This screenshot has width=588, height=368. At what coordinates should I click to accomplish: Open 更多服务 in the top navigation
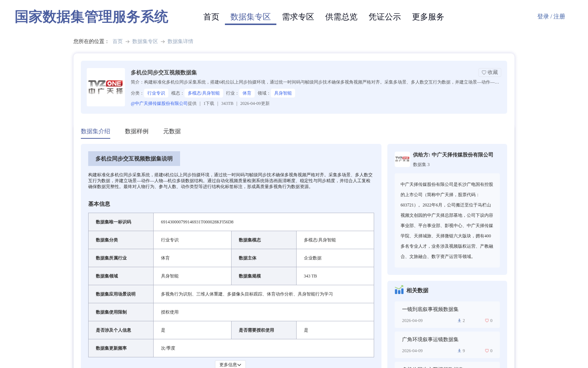428,17
